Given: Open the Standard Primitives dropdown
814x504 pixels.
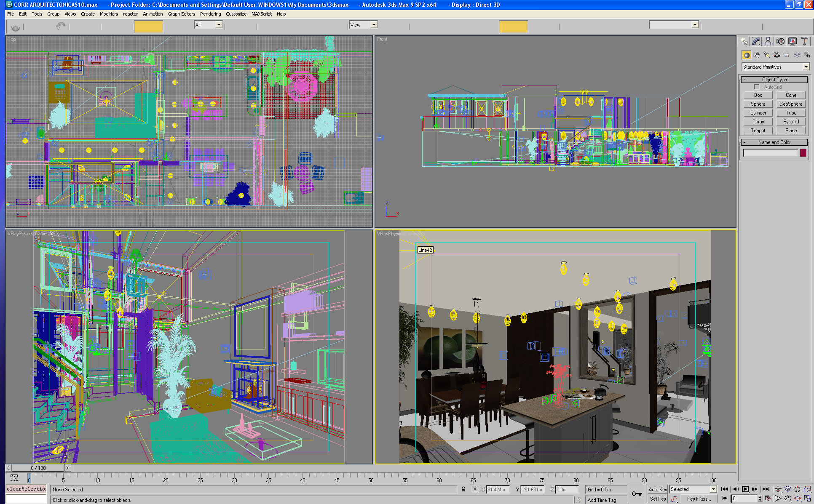Looking at the screenshot, I should (805, 67).
